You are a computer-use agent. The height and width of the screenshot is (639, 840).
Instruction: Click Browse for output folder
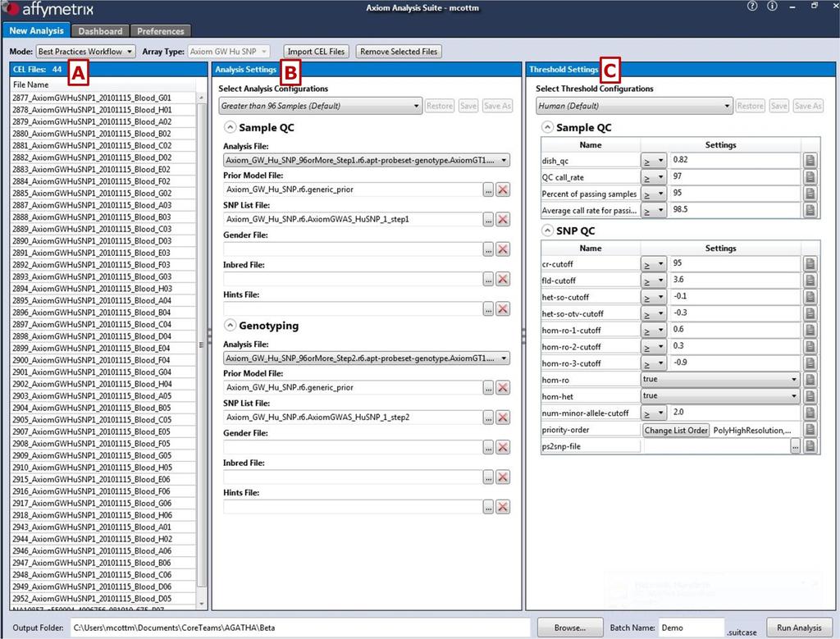(570, 628)
